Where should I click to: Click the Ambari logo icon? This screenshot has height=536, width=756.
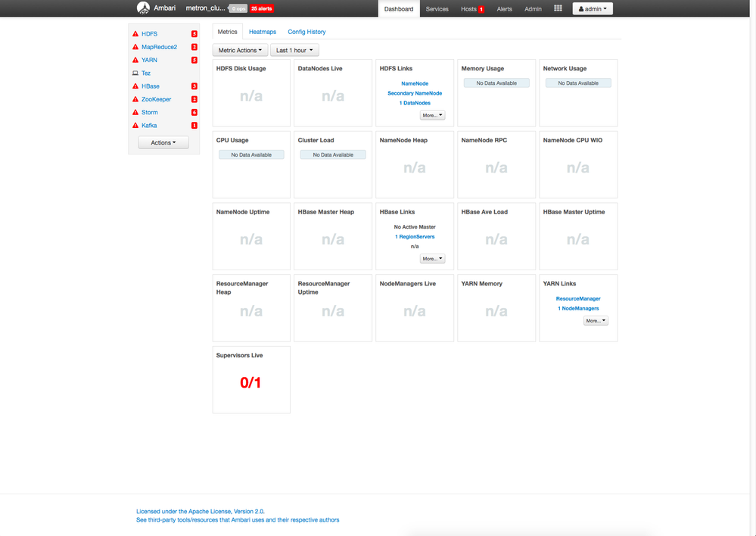tap(143, 8)
